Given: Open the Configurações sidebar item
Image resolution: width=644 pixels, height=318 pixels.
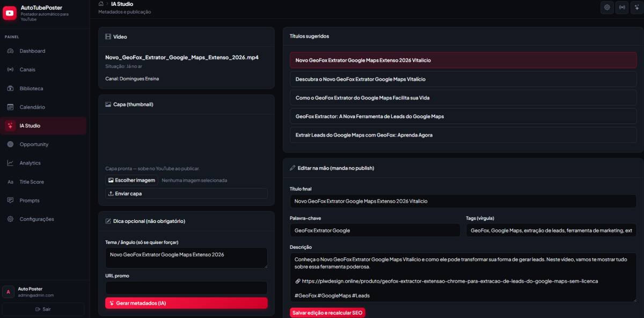Looking at the screenshot, I should (43, 219).
